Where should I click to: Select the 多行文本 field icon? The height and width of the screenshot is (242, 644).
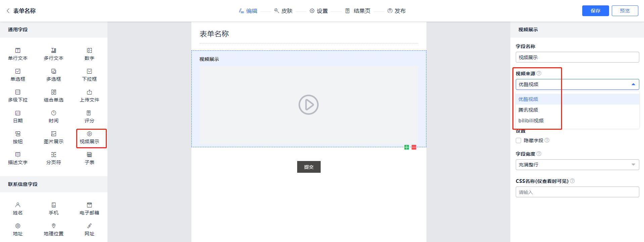53,51
